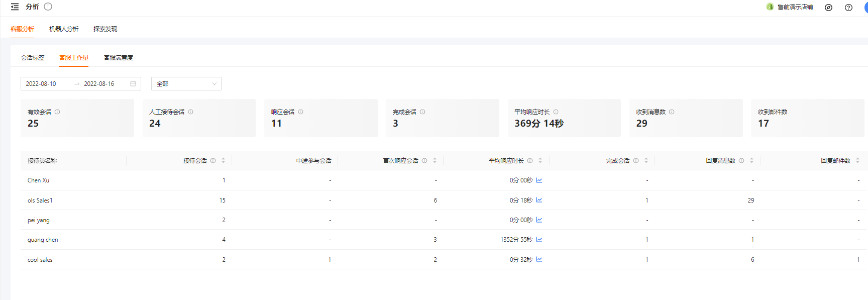Screen dimensions: 868x300
Task: Open Chen Xu's 接待会话 count link
Action: (224, 180)
